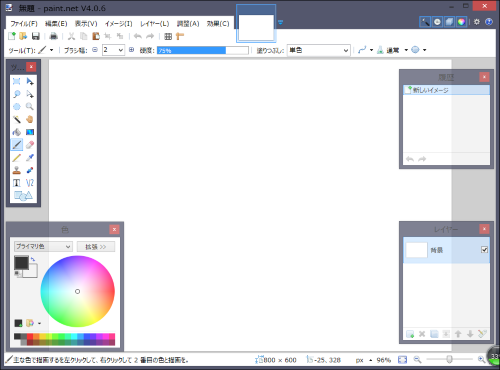Select the Shapes tool
This screenshot has height=370, width=500.
click(23, 195)
